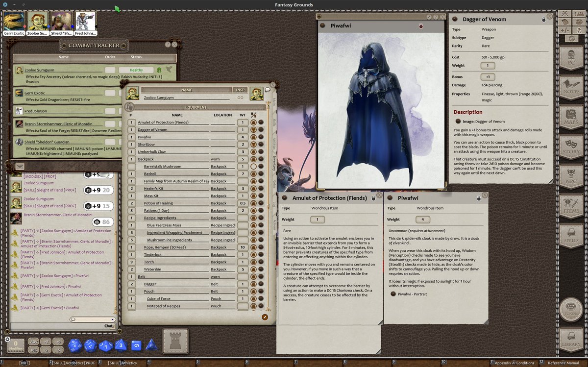Toggle lock on Amulet of Protection window

[373, 198]
